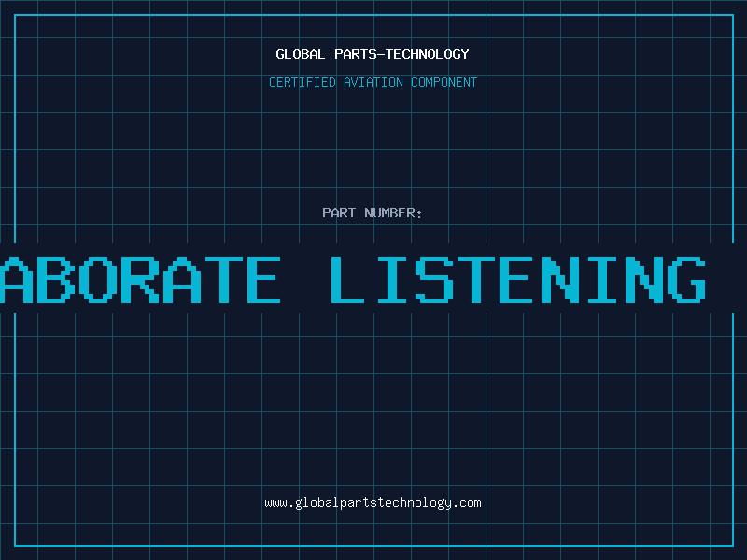747x560 pixels.
Task: Click the PART NUMBER: label
Action: point(372,213)
